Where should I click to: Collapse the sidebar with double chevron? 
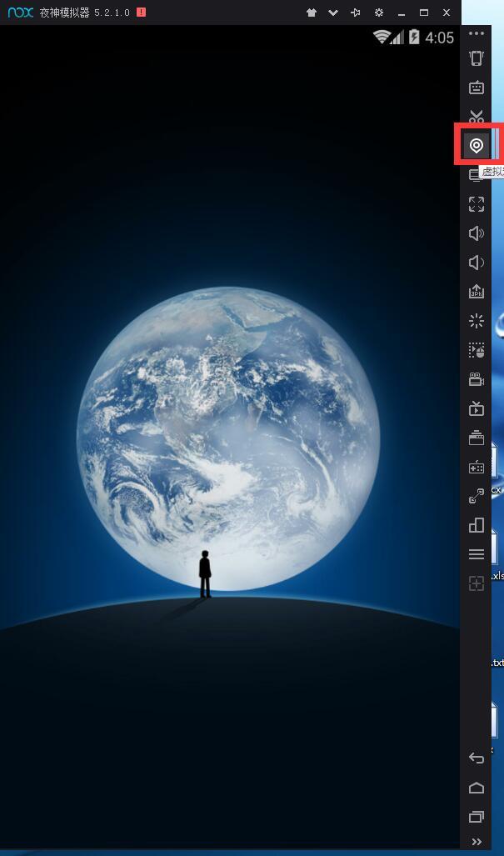(x=477, y=842)
